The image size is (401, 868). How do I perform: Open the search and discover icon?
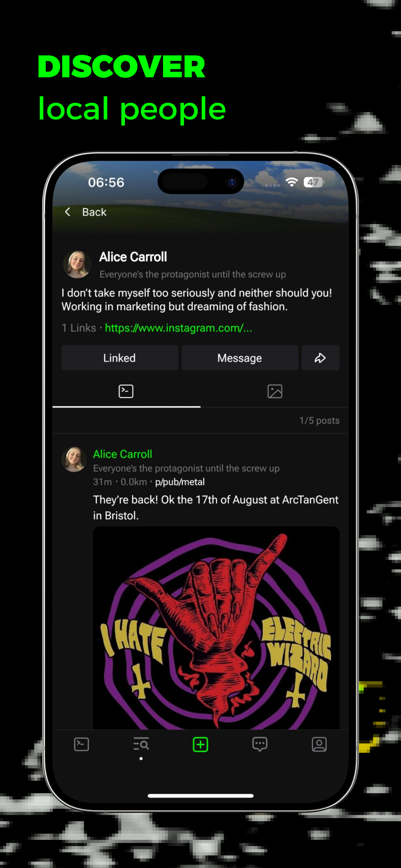point(141,744)
